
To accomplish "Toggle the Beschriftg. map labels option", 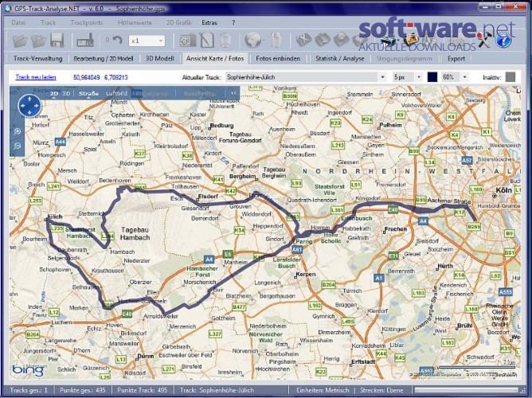I will [200, 94].
